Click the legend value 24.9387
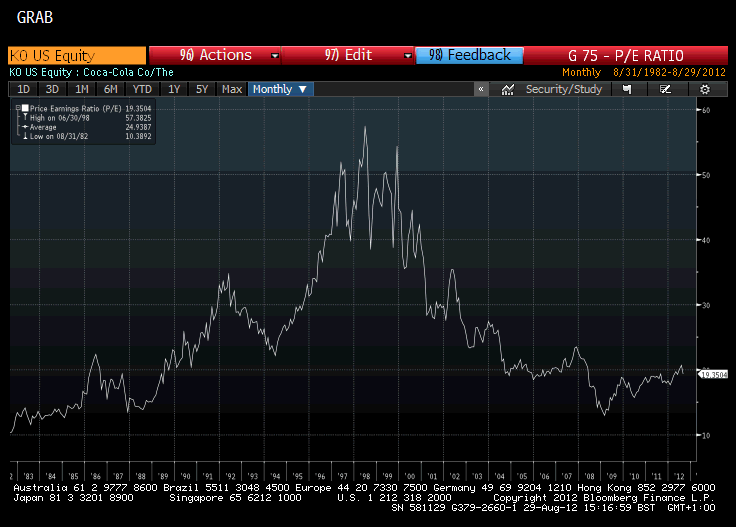 pos(138,127)
